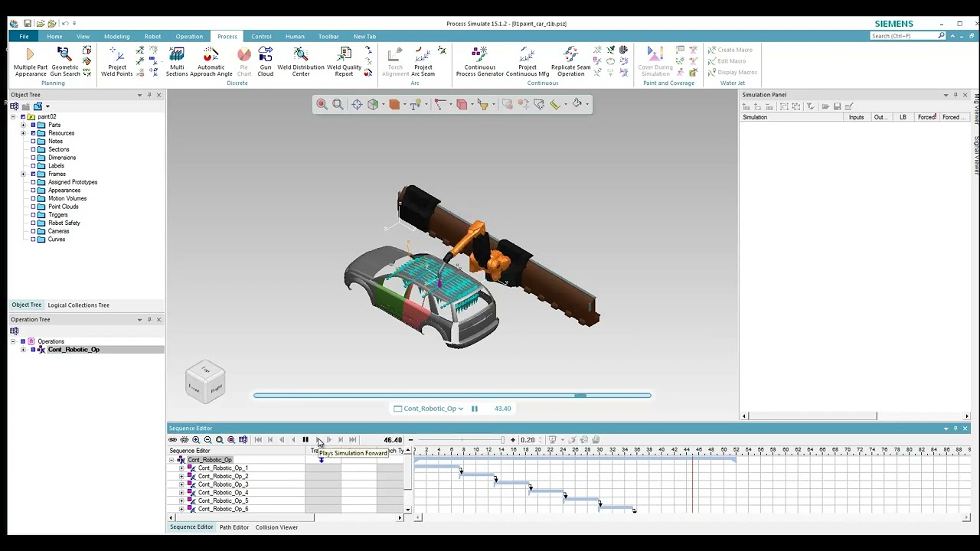
Task: Open Object Tree panel options dropdown
Action: pos(139,95)
